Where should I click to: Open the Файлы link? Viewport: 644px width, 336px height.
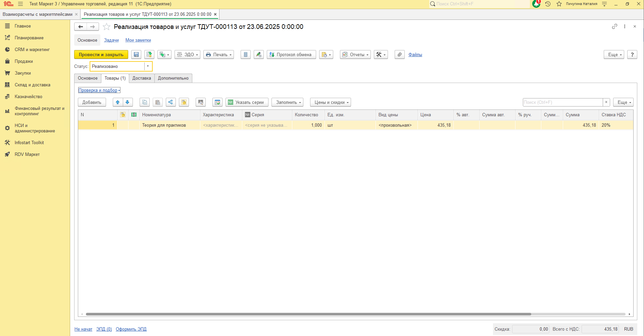(415, 54)
